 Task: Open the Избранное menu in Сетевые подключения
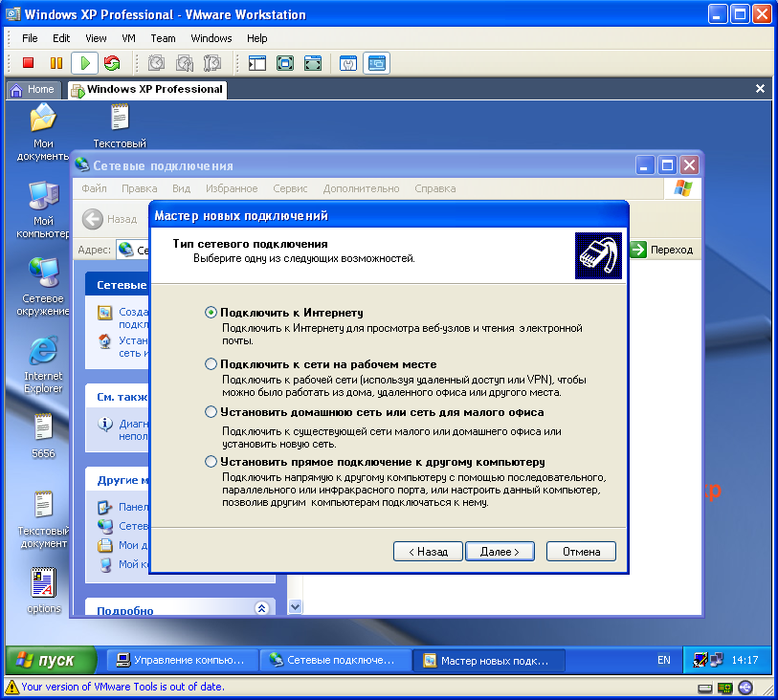tap(232, 188)
